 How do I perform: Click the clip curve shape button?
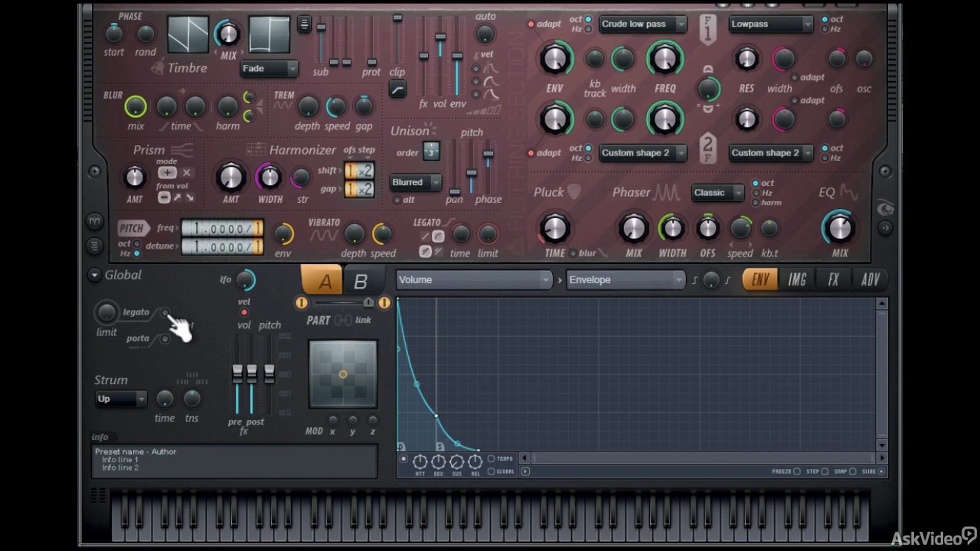[398, 90]
